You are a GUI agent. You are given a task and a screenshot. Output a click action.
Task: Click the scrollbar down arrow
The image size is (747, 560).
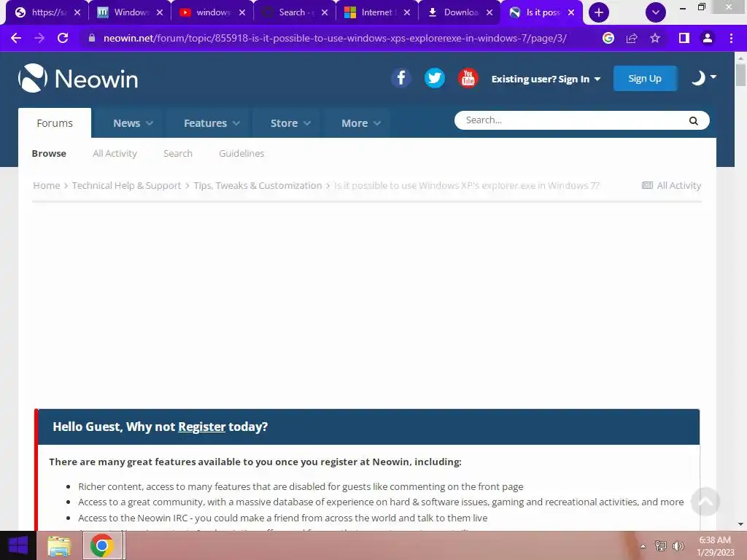[740, 524]
